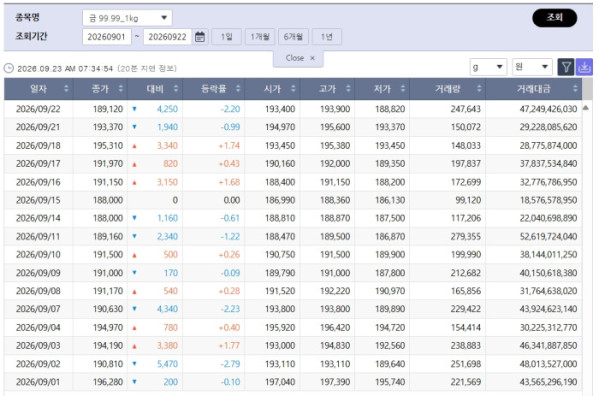
Task: Click the black 조회 search button
Action: coord(554,18)
